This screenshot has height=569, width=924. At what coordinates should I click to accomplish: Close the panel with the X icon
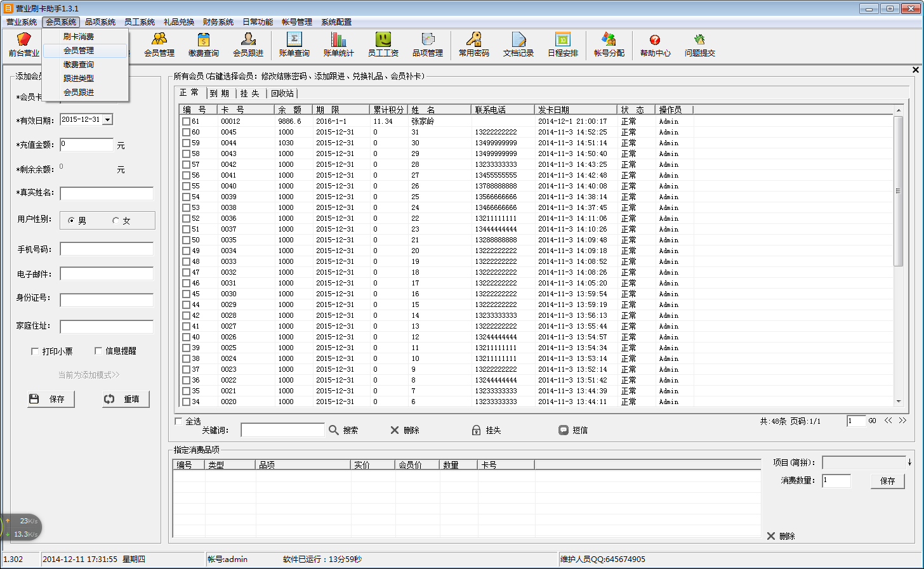point(915,70)
